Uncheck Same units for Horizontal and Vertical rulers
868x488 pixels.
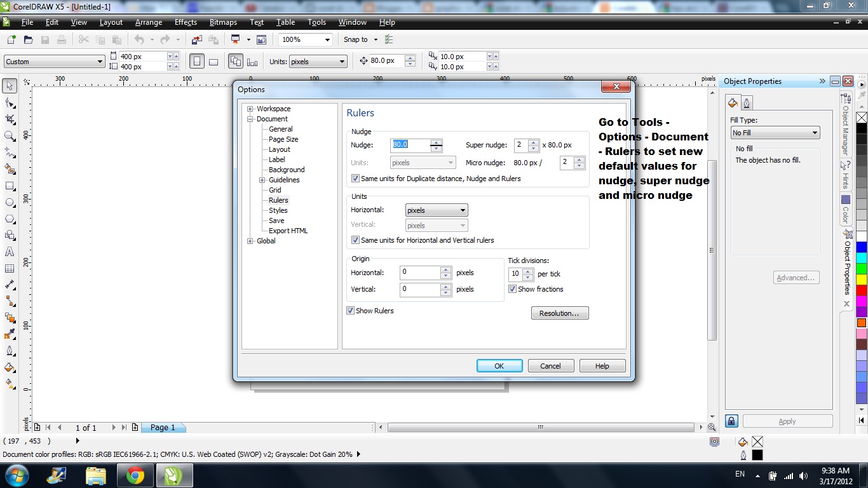(x=355, y=240)
